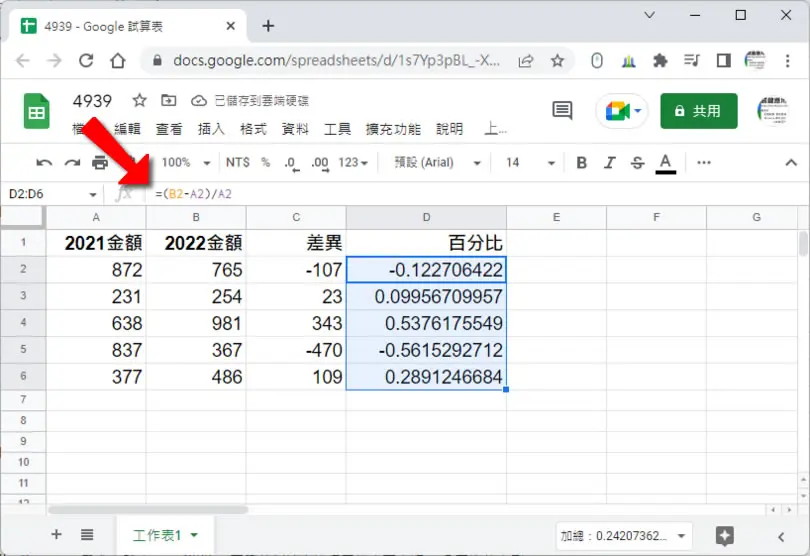Toggle italic formatting

(610, 163)
